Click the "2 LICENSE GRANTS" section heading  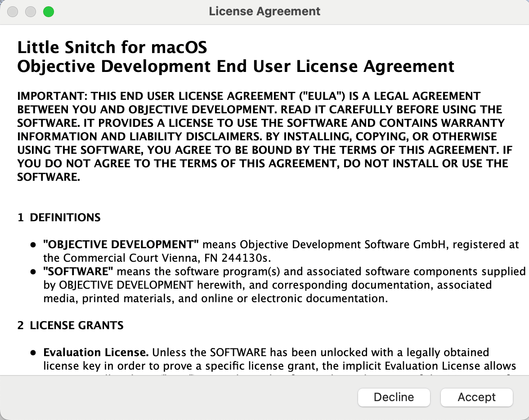71,325
